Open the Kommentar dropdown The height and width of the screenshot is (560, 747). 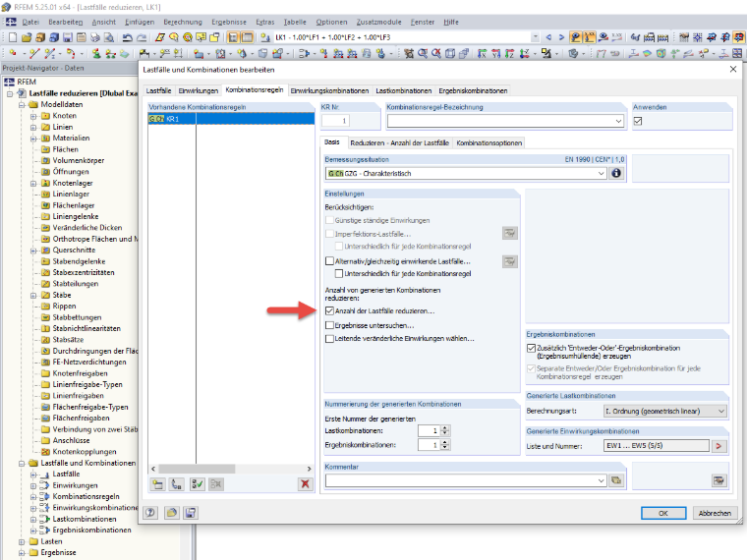(602, 480)
